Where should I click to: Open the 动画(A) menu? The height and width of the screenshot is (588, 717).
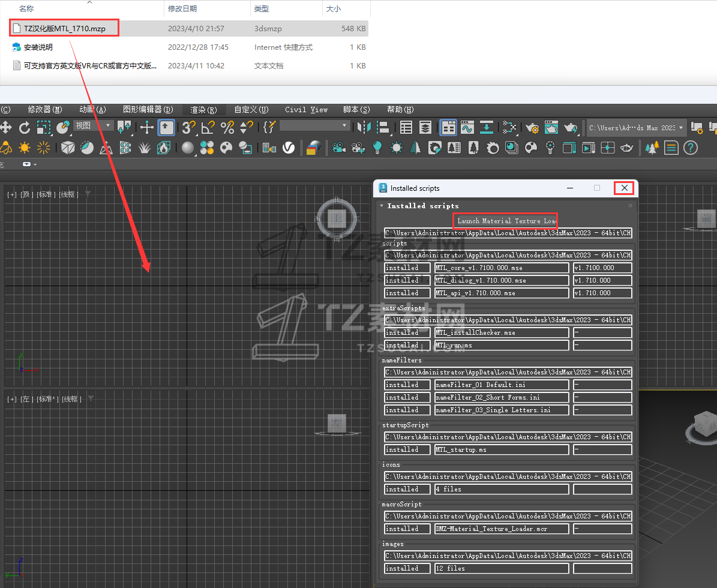(93, 109)
